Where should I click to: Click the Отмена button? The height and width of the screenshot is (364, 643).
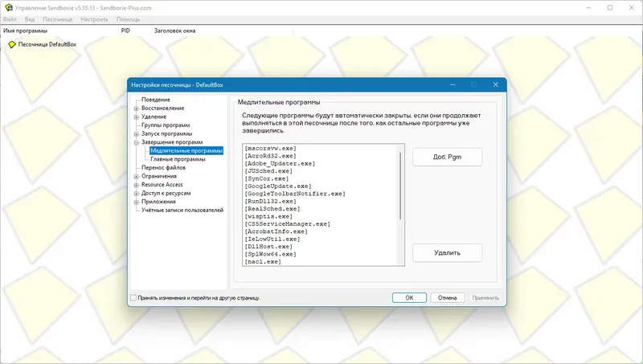(448, 297)
